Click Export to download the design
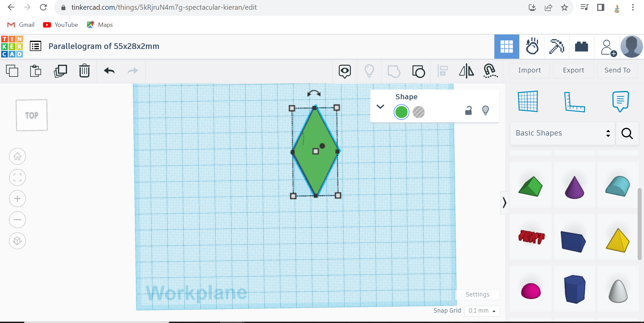Screen dimensions: 644x323 [x=573, y=70]
